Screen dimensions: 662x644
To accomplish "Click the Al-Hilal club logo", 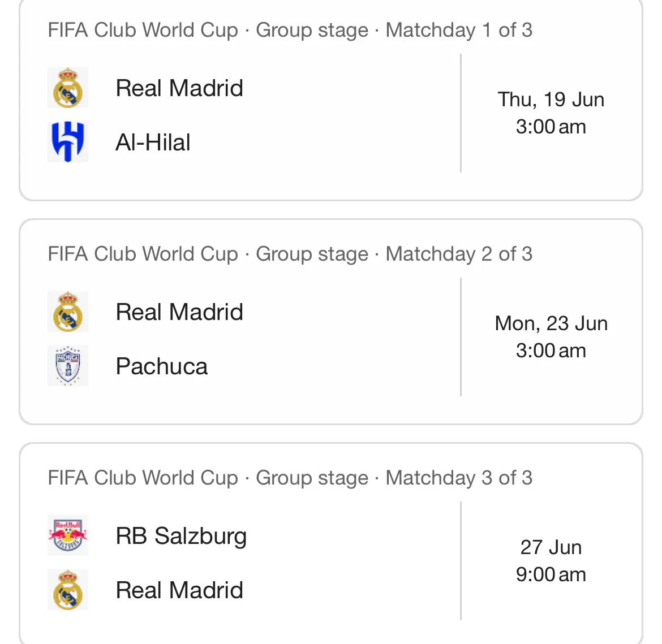I will tap(68, 142).
